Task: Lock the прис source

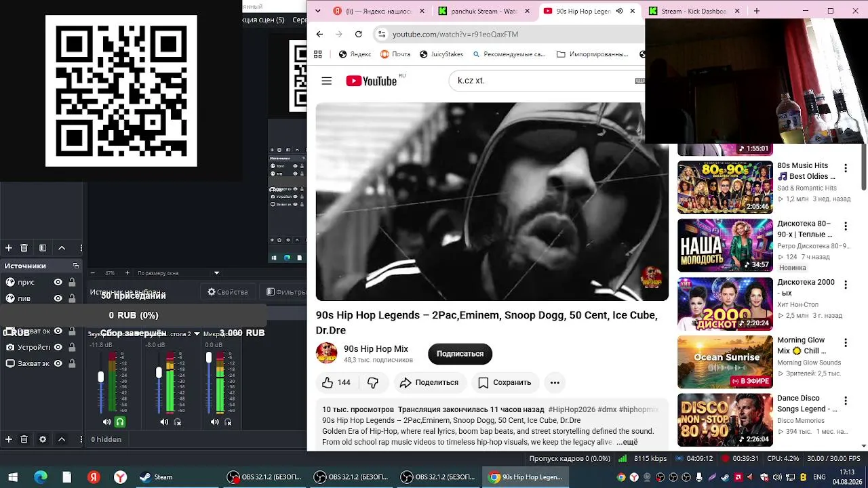Action: [x=72, y=282]
